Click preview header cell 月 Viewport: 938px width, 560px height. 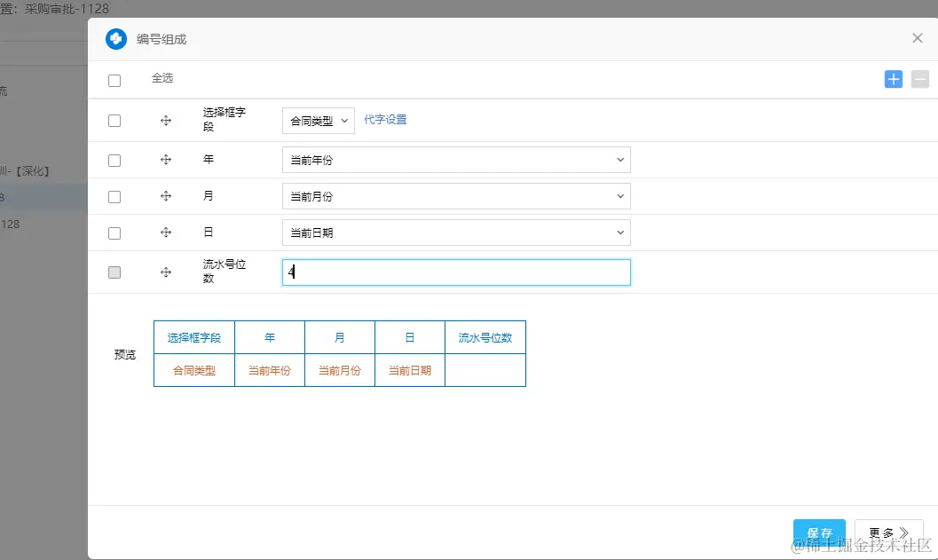pyautogui.click(x=340, y=337)
